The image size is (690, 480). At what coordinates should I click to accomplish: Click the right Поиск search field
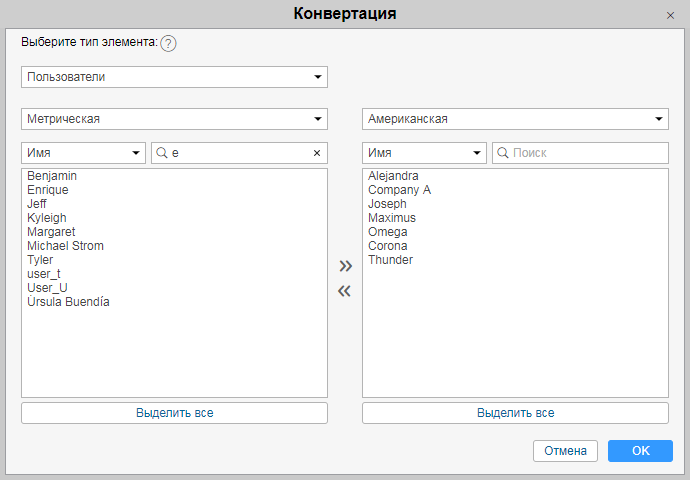[x=585, y=153]
